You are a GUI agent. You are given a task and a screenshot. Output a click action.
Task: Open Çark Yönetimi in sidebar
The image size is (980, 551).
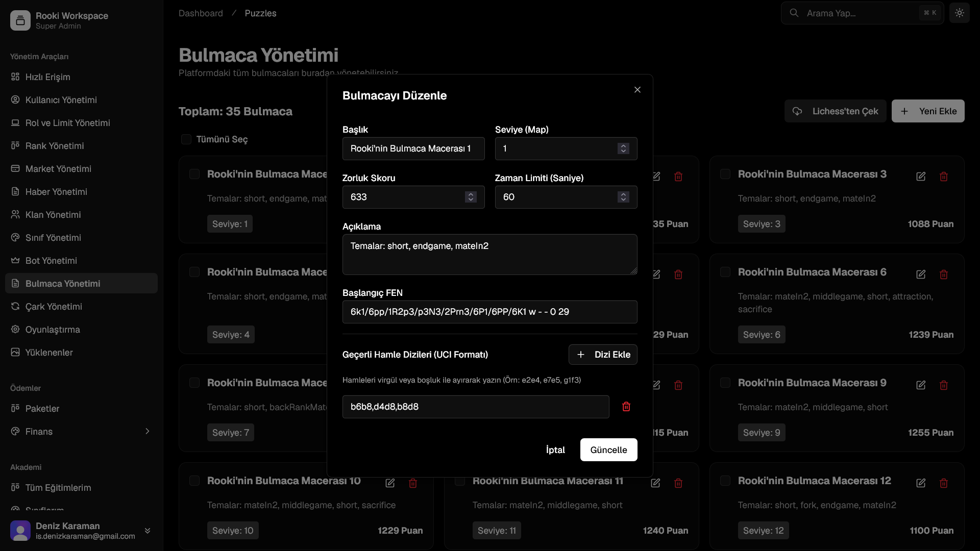pos(82,307)
